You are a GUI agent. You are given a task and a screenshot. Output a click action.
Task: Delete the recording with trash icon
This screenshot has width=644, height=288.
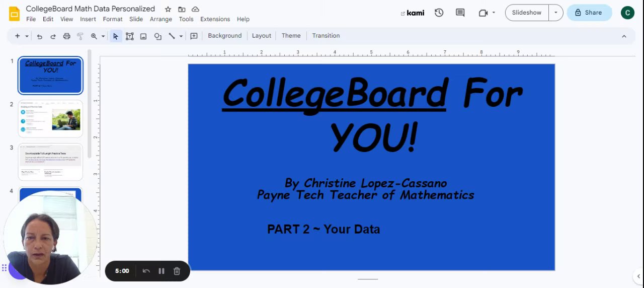click(x=177, y=271)
